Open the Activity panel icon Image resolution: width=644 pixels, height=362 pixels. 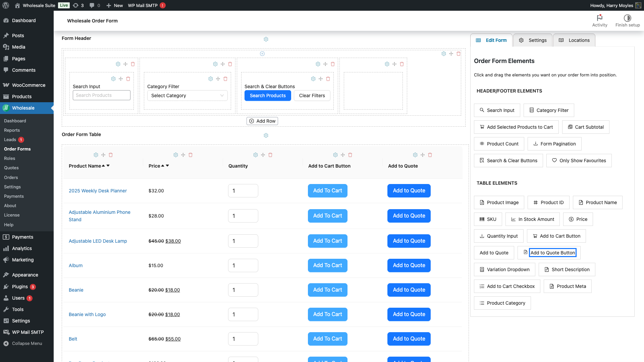[x=600, y=18]
